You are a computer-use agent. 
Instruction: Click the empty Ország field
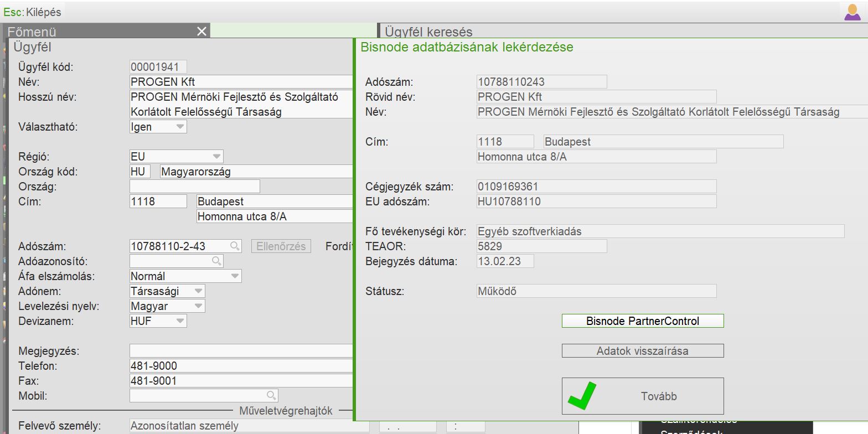195,187
